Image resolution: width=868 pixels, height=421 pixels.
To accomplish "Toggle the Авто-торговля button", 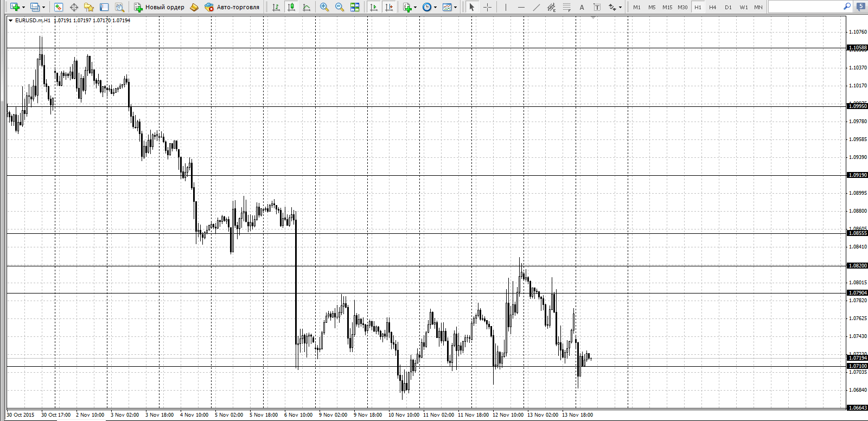I will coord(232,7).
